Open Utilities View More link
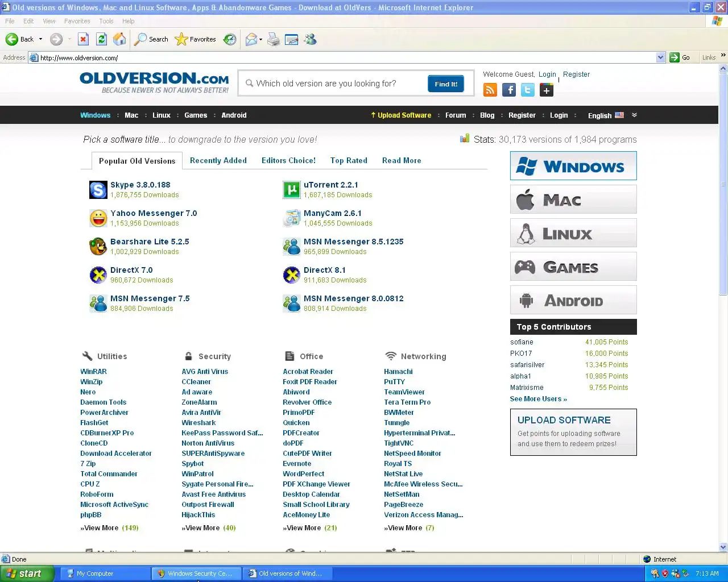The image size is (728, 582). point(109,528)
